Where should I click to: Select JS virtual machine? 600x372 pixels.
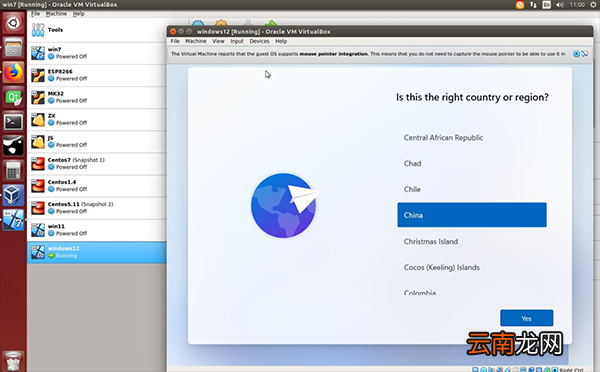pyautogui.click(x=96, y=142)
